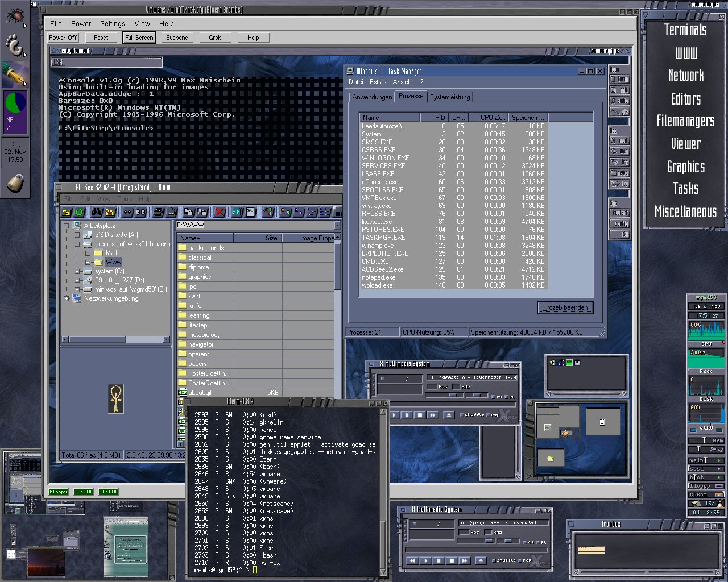This screenshot has width=728, height=582.
Task: Click the green refresh arrow in ACDSee toolbar
Action: point(79,212)
